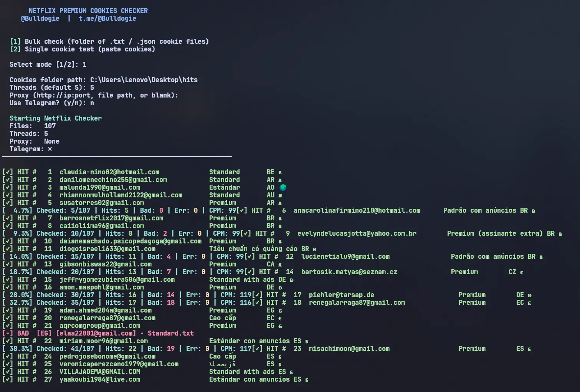
Task: Click email diogoisrael1633@gmail.com
Action: click(x=107, y=249)
